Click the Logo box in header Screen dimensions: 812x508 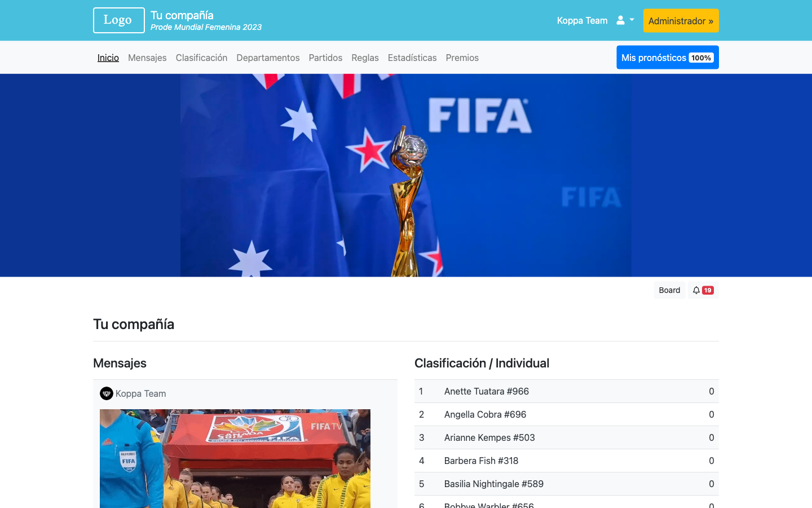tap(119, 20)
